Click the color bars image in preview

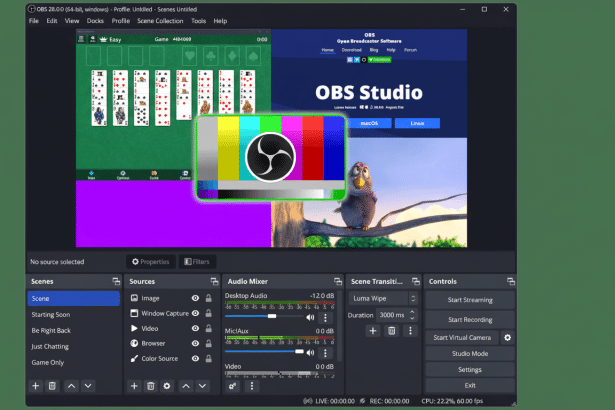point(271,158)
